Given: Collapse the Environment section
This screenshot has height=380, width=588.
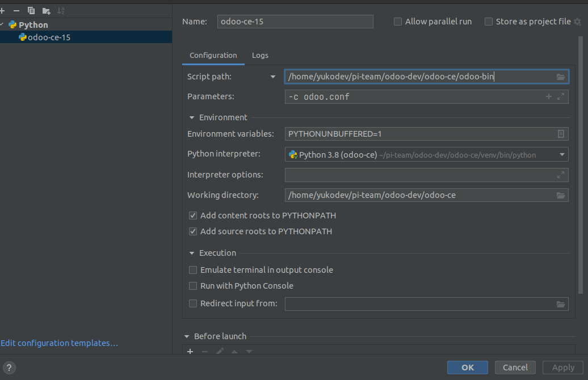Looking at the screenshot, I should 192,117.
